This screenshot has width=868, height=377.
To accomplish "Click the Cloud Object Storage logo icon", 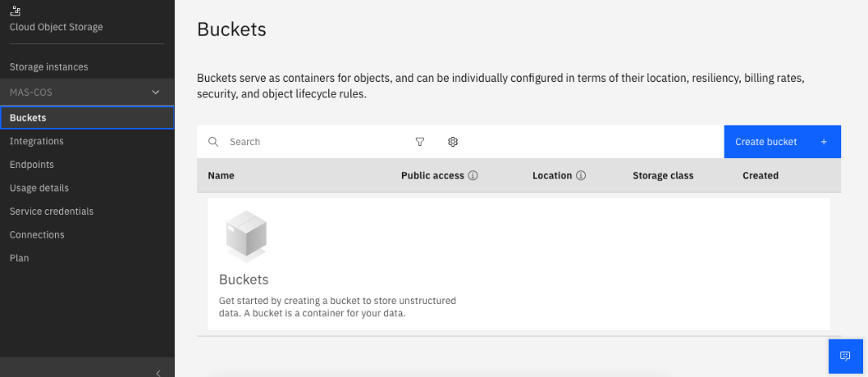I will tap(15, 11).
